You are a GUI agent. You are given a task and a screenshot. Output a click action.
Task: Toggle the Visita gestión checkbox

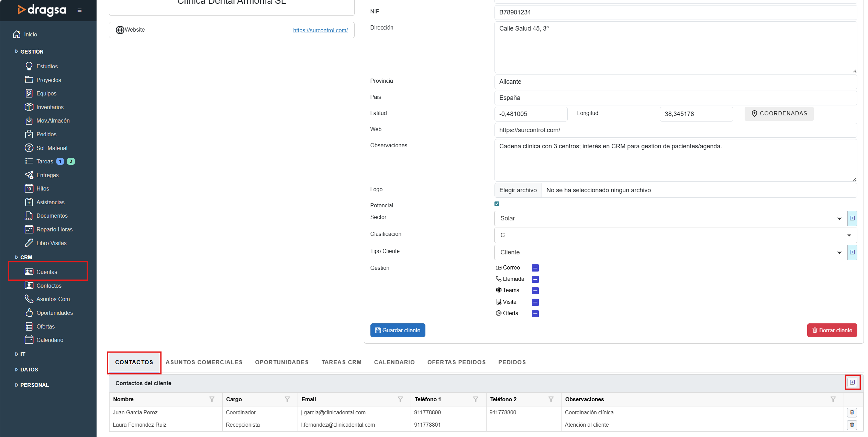(x=535, y=302)
